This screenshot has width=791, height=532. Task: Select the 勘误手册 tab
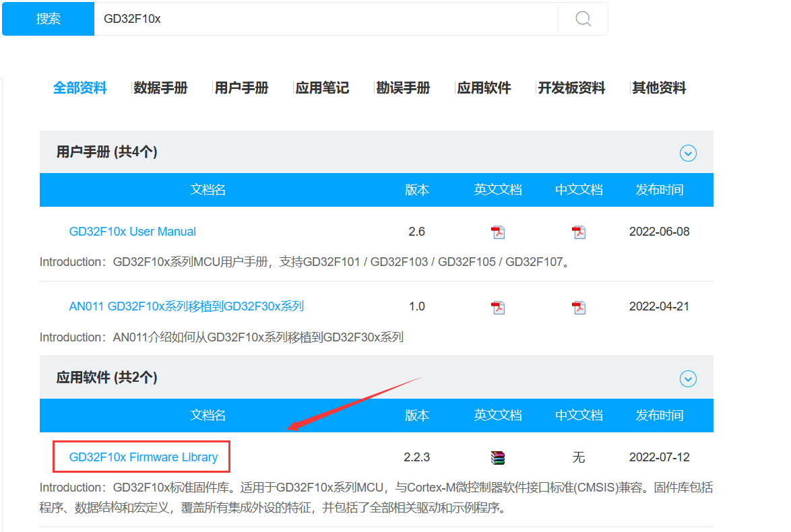pos(403,88)
